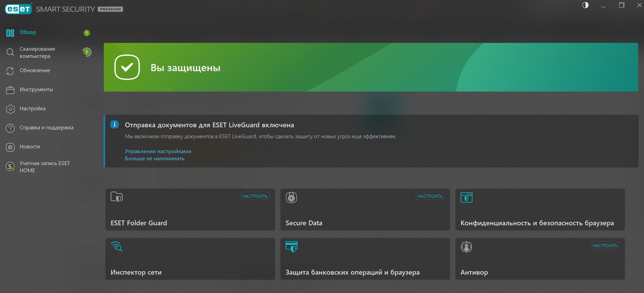Screen dimensions: 644x293
Task: Click the Антивор anti-theft icon
Action: point(466,247)
